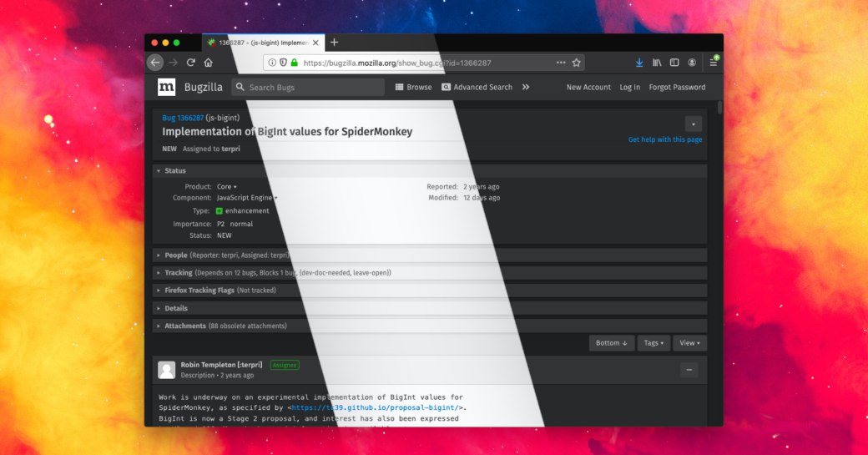This screenshot has height=455, width=868.
Task: Open tracking protection shield icon
Action: 283,63
